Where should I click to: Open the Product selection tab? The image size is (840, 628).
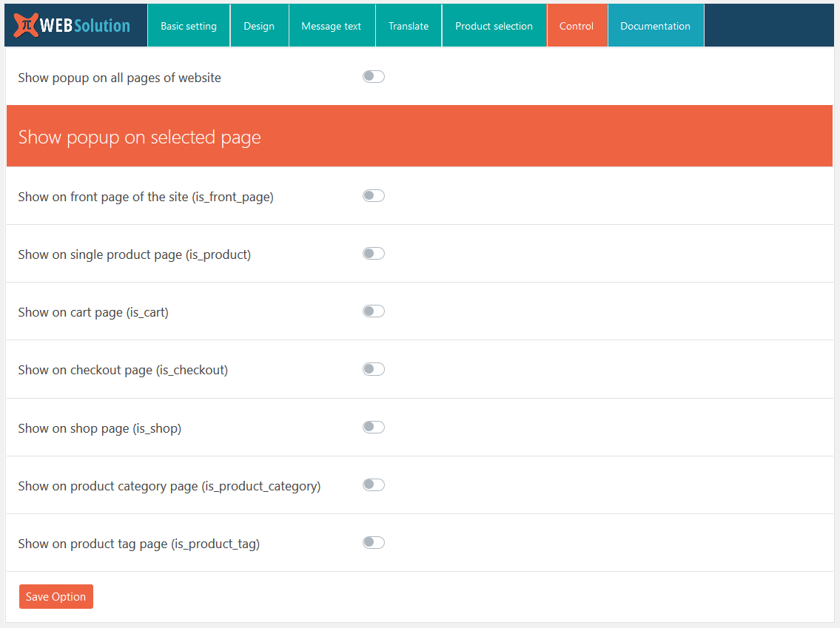coord(494,25)
